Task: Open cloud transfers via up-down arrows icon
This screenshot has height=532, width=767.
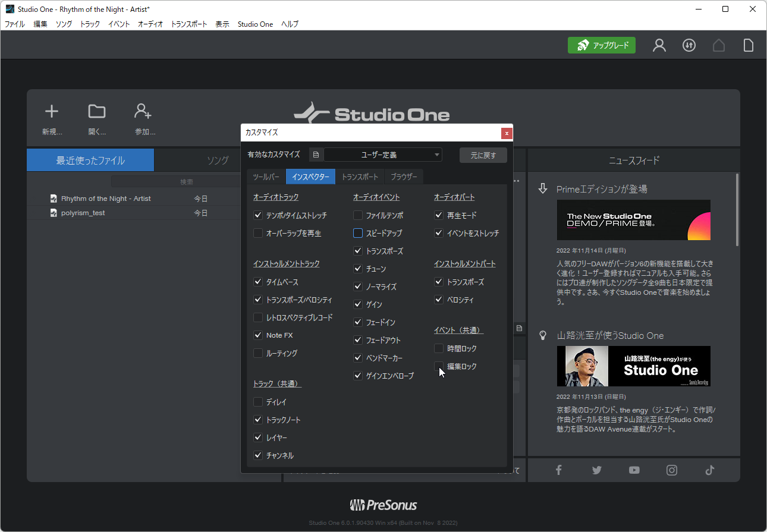Action: click(689, 45)
